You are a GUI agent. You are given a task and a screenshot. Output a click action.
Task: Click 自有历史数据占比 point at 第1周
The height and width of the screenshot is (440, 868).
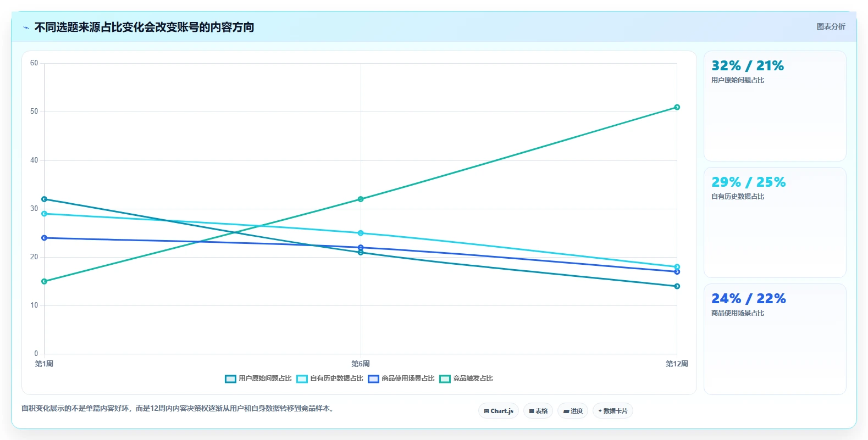(44, 214)
